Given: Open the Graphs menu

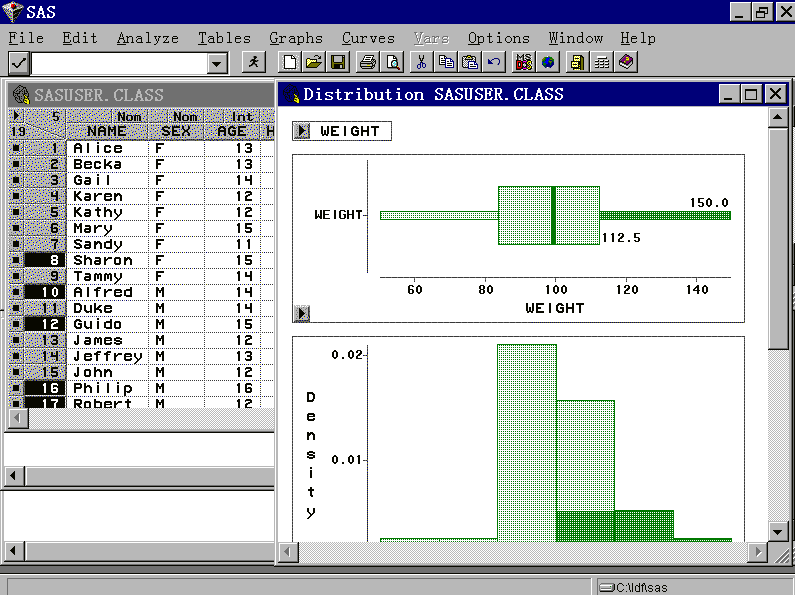Looking at the screenshot, I should (x=295, y=38).
